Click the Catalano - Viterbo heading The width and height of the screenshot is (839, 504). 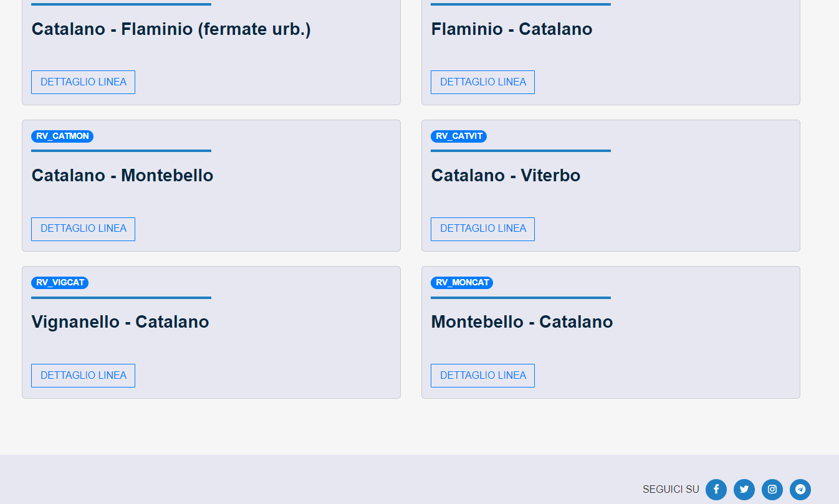506,176
